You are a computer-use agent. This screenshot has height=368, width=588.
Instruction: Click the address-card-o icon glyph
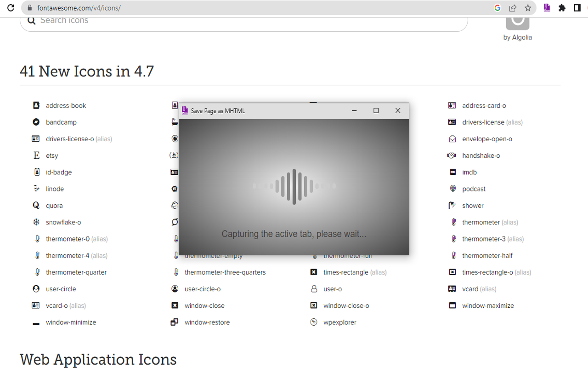tap(452, 105)
